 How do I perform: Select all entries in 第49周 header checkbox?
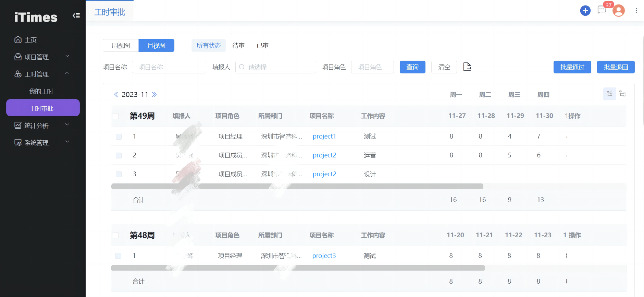[x=116, y=116]
